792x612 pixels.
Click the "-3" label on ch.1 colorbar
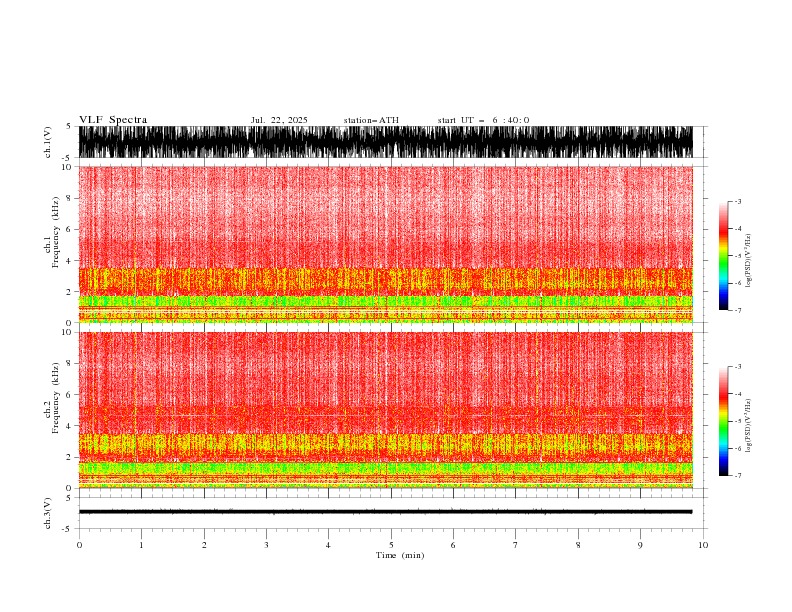(x=738, y=201)
